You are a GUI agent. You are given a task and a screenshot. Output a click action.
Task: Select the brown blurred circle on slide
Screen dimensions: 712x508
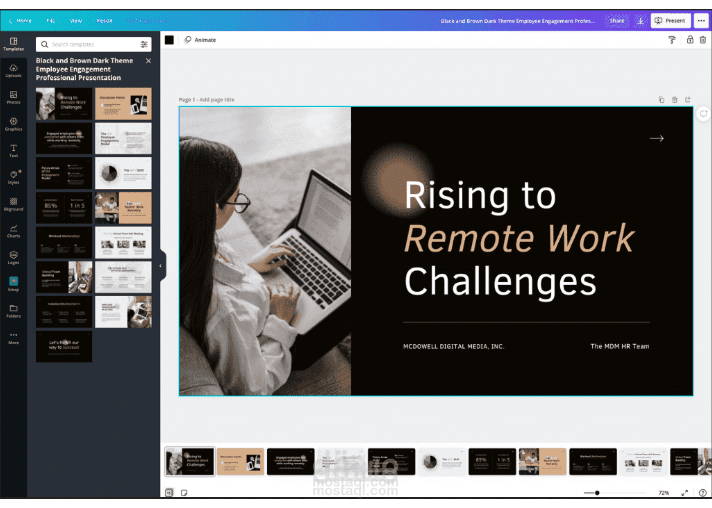(398, 179)
